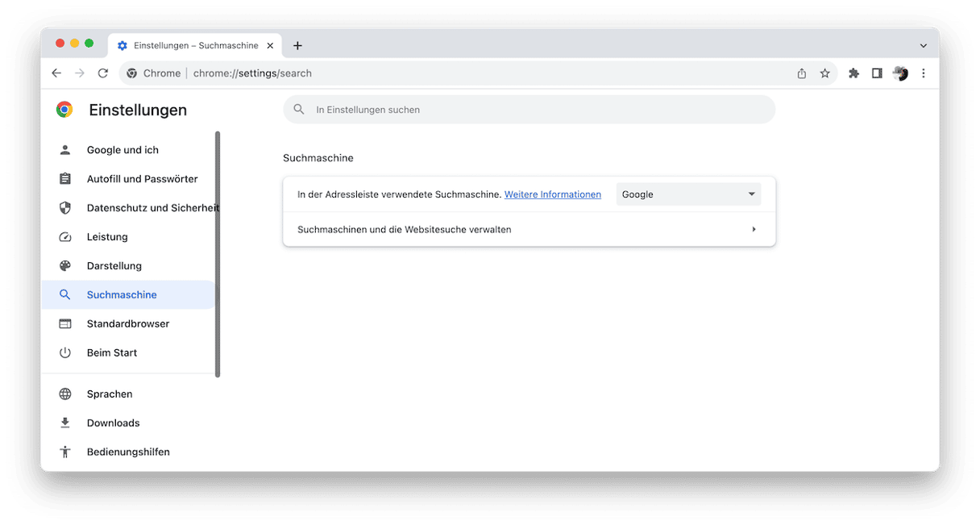Viewport: 980px width, 525px height.
Task: Reload the settings page
Action: [103, 73]
